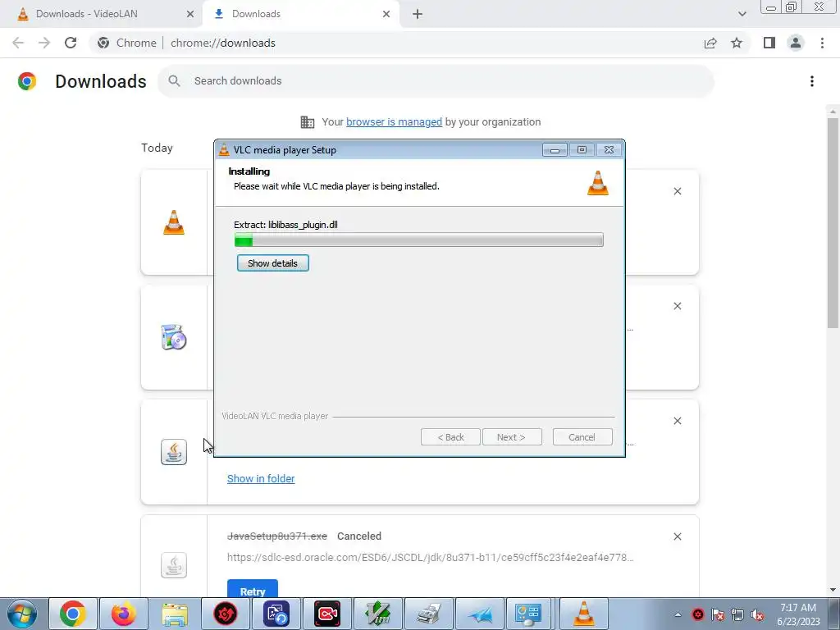
Task: Click the < Back button in VLC Setup
Action: click(x=450, y=437)
